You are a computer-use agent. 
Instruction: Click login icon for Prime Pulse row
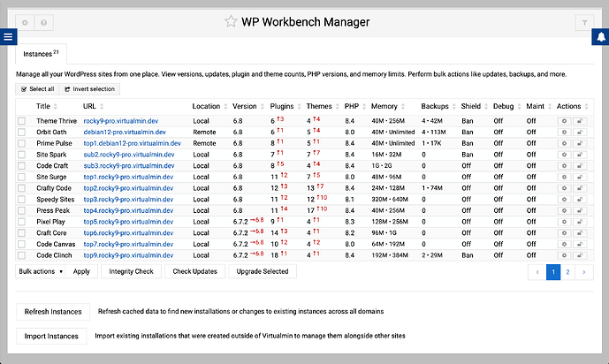tap(580, 144)
